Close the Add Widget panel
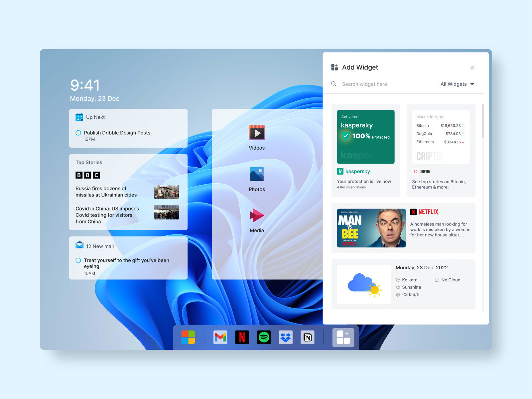532x399 pixels. coord(472,67)
